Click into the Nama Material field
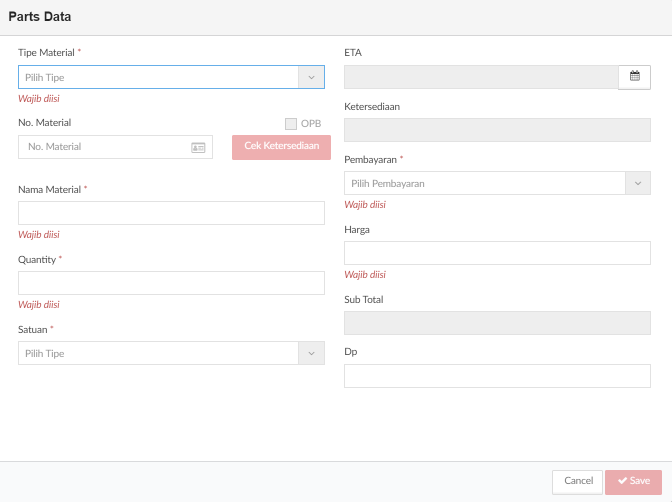672x502 pixels. (x=171, y=213)
